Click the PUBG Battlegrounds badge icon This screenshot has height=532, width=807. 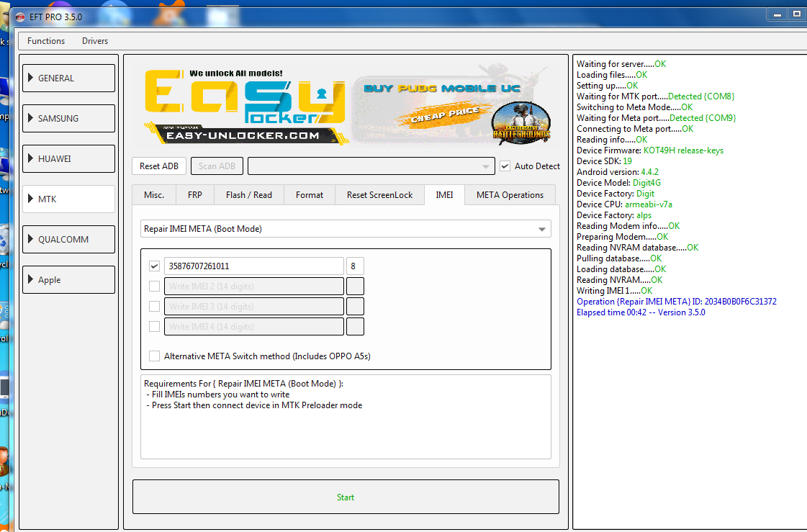click(x=521, y=122)
